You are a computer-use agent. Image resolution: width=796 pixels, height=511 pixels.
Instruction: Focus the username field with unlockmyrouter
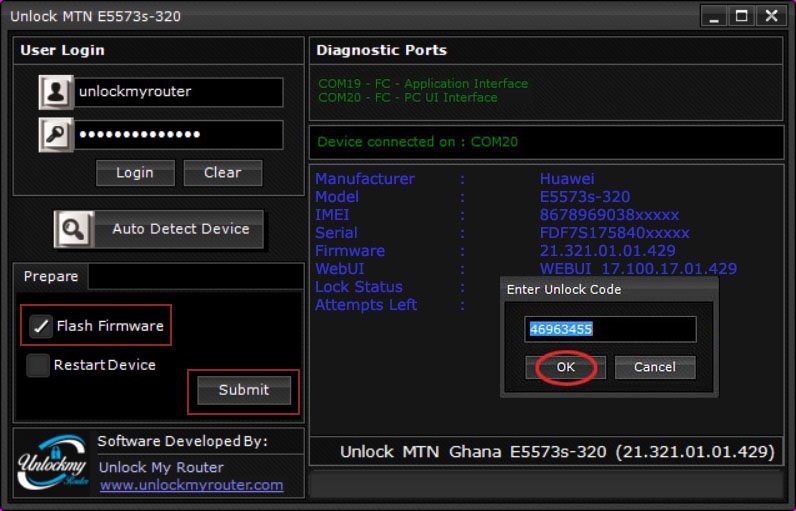point(179,92)
